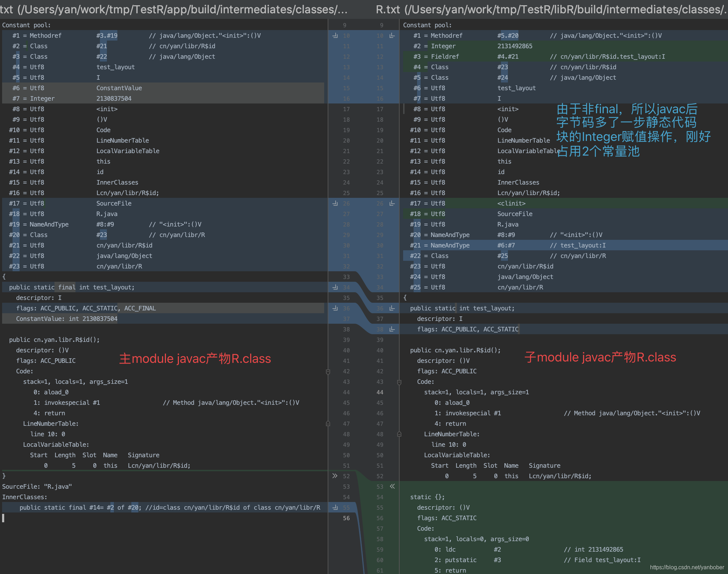Click right pane LineNumberTable fold end marker
728x574 pixels.
coord(399,434)
